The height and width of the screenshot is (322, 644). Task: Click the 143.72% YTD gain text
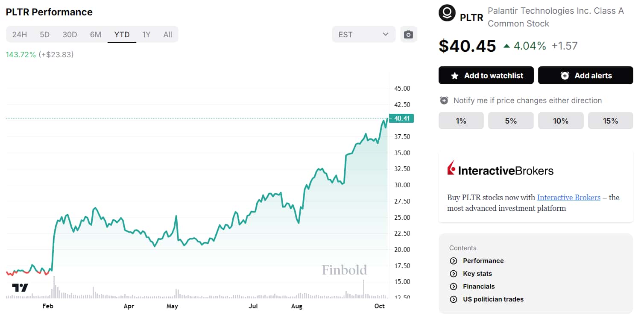pos(21,55)
